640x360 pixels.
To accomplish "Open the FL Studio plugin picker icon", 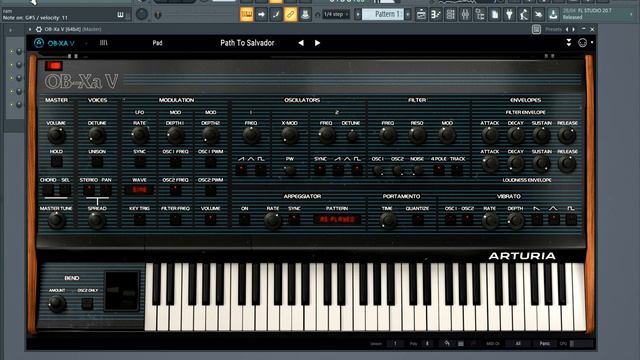I will [509, 15].
